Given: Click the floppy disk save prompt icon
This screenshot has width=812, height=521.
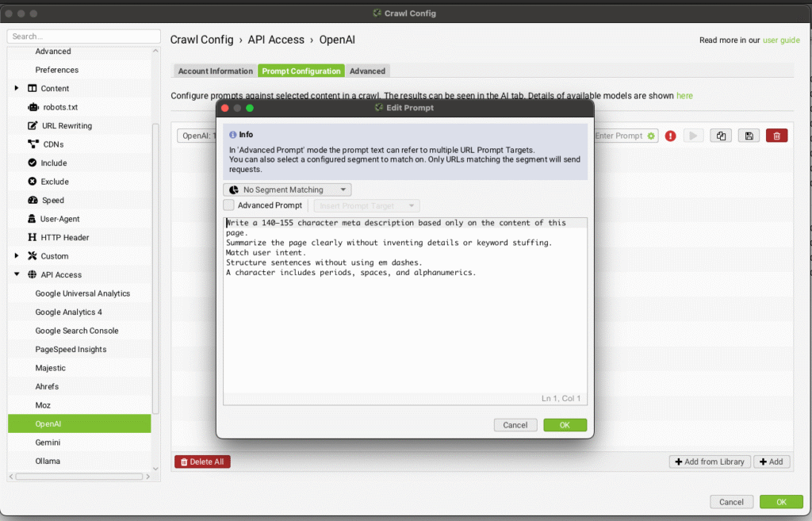Looking at the screenshot, I should pyautogui.click(x=749, y=136).
